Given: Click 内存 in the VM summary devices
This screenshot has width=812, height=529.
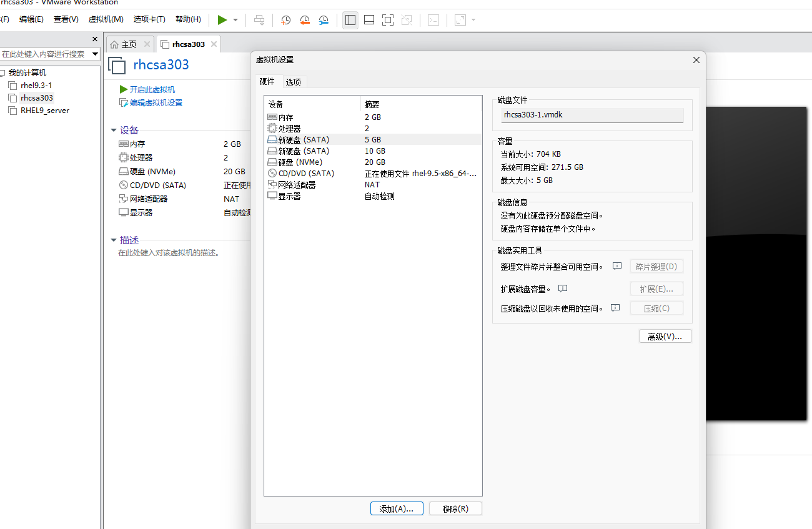Looking at the screenshot, I should 137,144.
